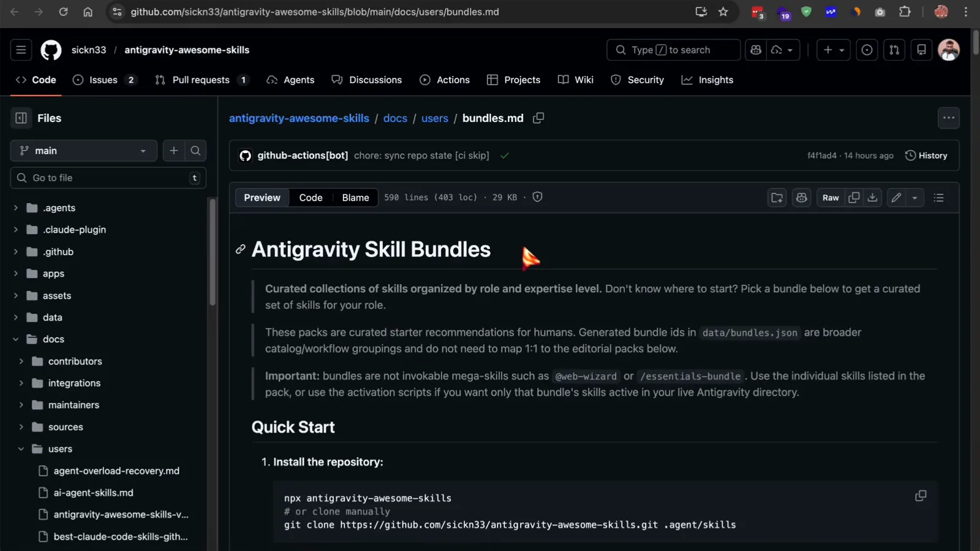Viewport: 980px width, 551px height.
Task: Collapse the Files side panel
Action: click(x=21, y=118)
